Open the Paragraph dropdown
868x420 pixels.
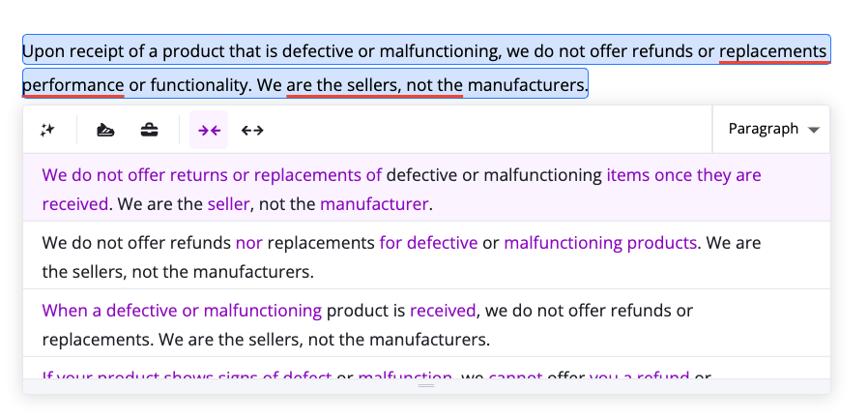(771, 129)
